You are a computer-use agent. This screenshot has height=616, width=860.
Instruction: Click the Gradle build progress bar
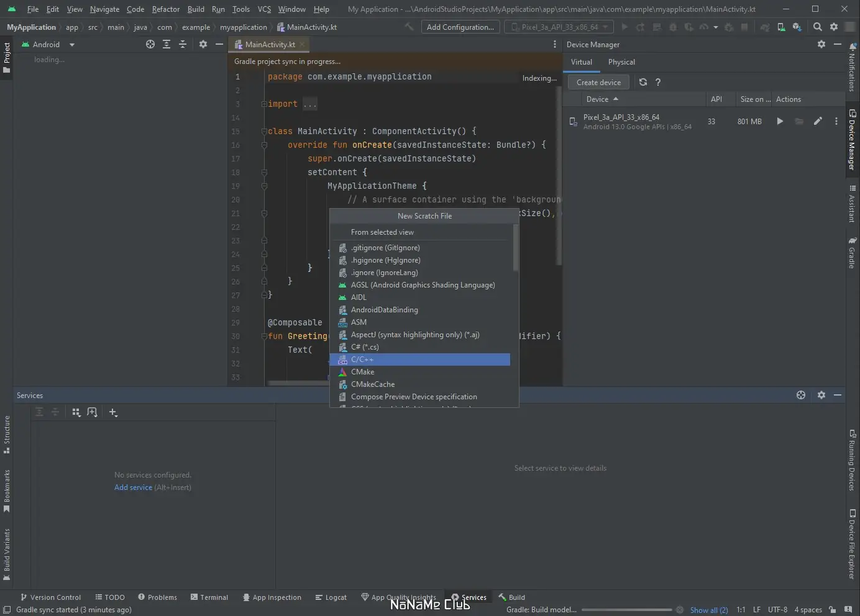click(x=628, y=610)
